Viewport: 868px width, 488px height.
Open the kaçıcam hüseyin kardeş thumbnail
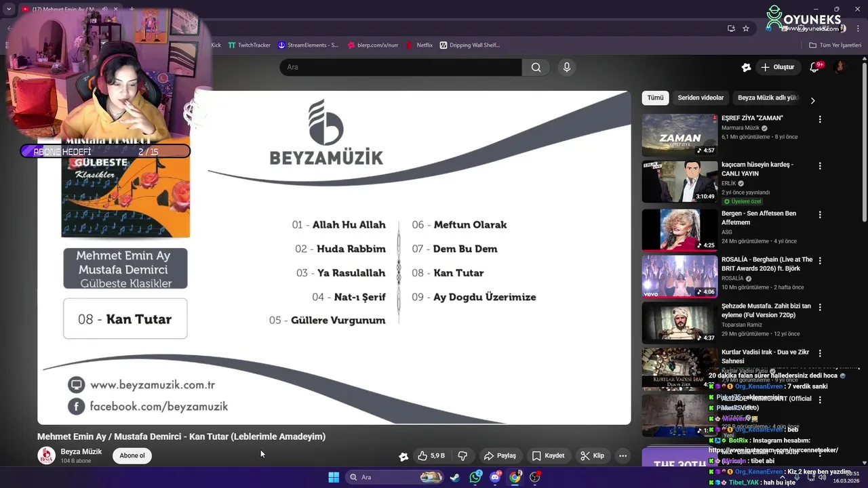tap(679, 182)
